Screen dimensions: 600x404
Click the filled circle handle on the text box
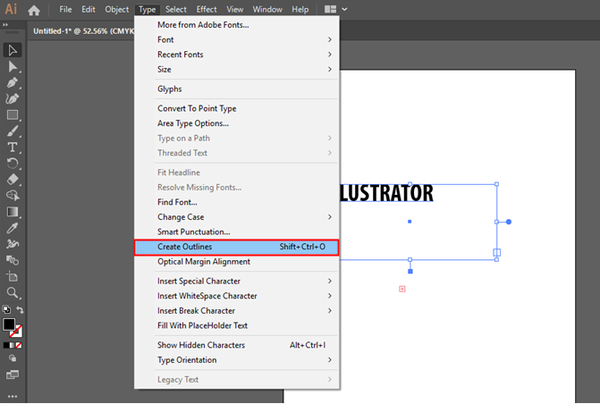click(x=509, y=222)
